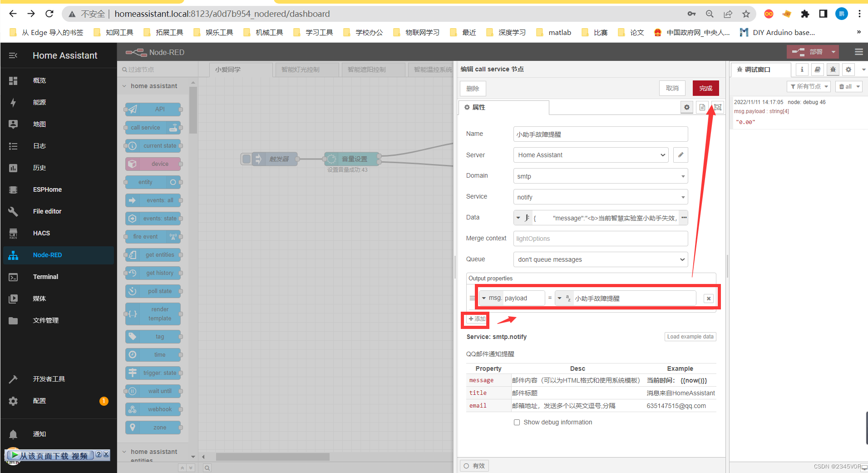Open the node appearance icon
Screen dimensions: 868x473
pyautogui.click(x=718, y=107)
